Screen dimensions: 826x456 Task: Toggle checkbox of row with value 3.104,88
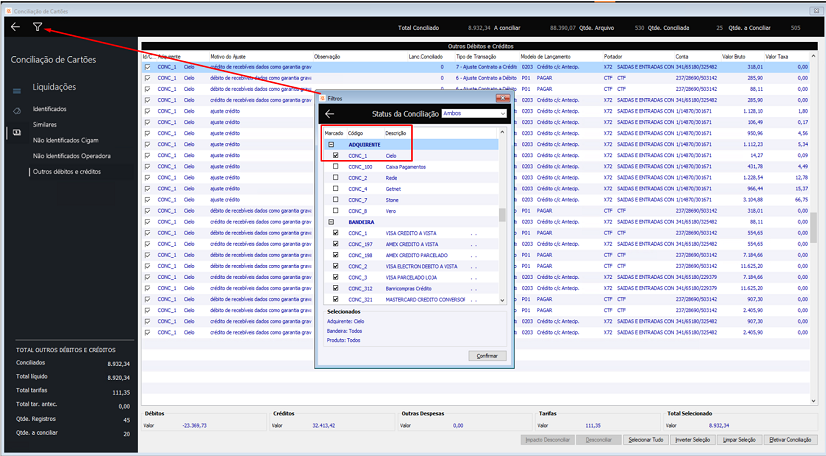point(148,200)
